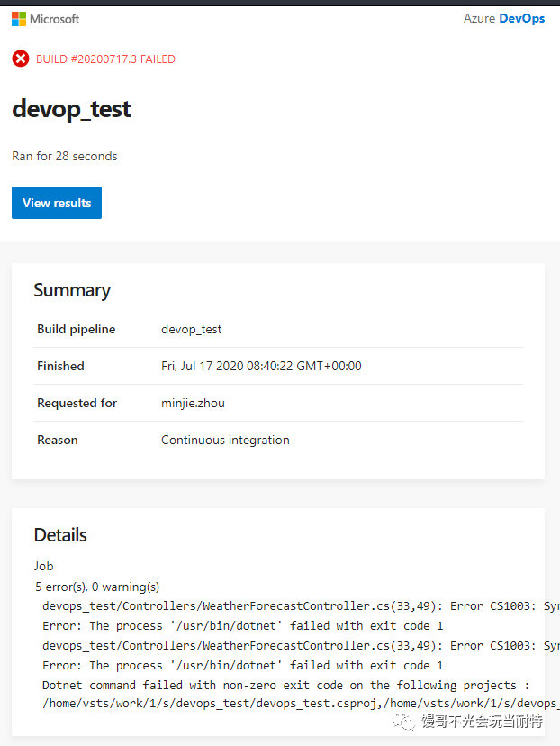This screenshot has width=560, height=746.
Task: Click the Ran for 28 seconds text
Action: click(x=65, y=156)
